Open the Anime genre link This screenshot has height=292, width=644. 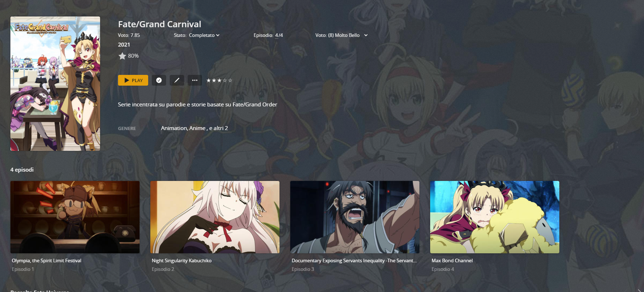pos(197,128)
